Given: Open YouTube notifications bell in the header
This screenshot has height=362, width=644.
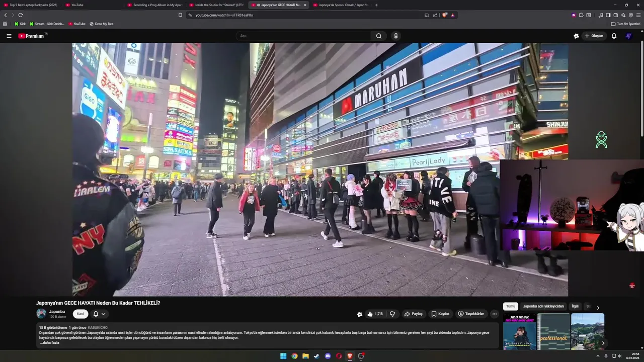Looking at the screenshot, I should [x=614, y=36].
